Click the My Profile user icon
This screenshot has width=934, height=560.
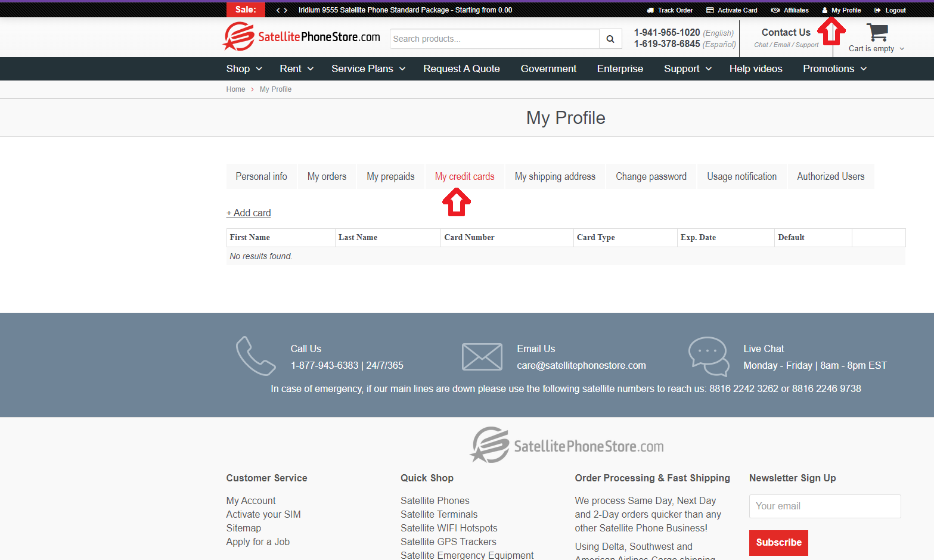tap(825, 10)
